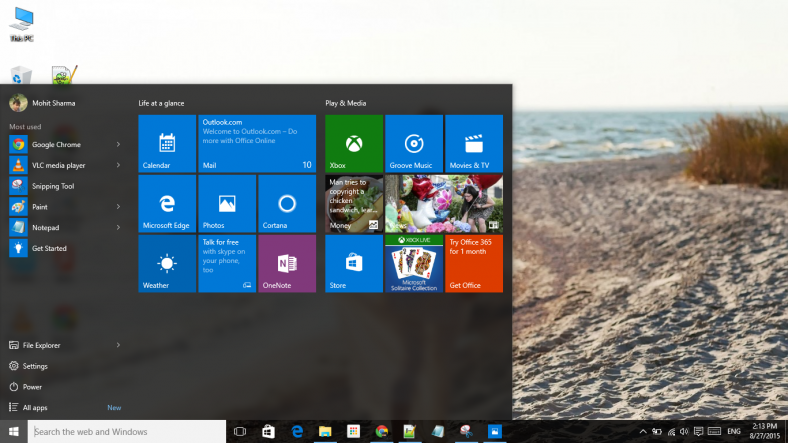Viewport: 788px width, 443px height.
Task: Open the Movies & TV tile
Action: click(x=474, y=144)
